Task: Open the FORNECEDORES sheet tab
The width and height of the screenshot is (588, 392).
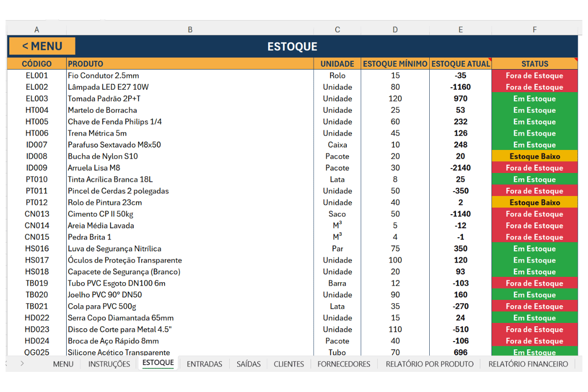Action: (x=344, y=364)
